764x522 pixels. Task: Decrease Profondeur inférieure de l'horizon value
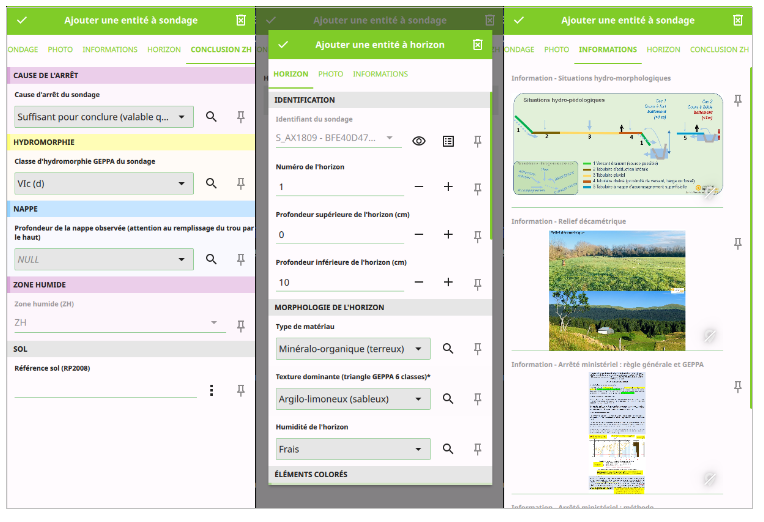coord(418,283)
